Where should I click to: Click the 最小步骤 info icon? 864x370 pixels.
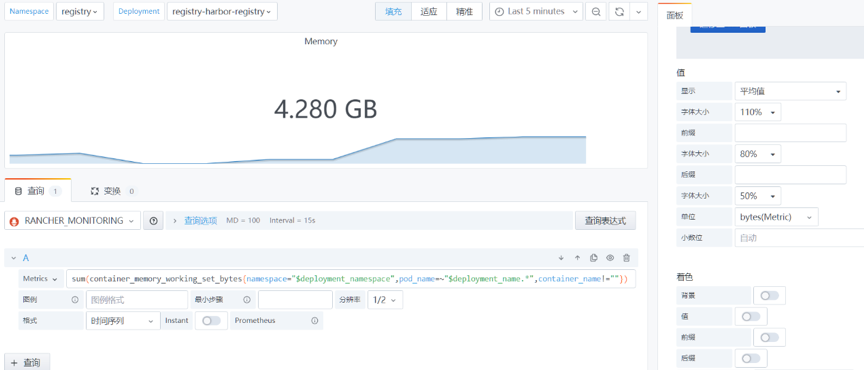tap(247, 300)
